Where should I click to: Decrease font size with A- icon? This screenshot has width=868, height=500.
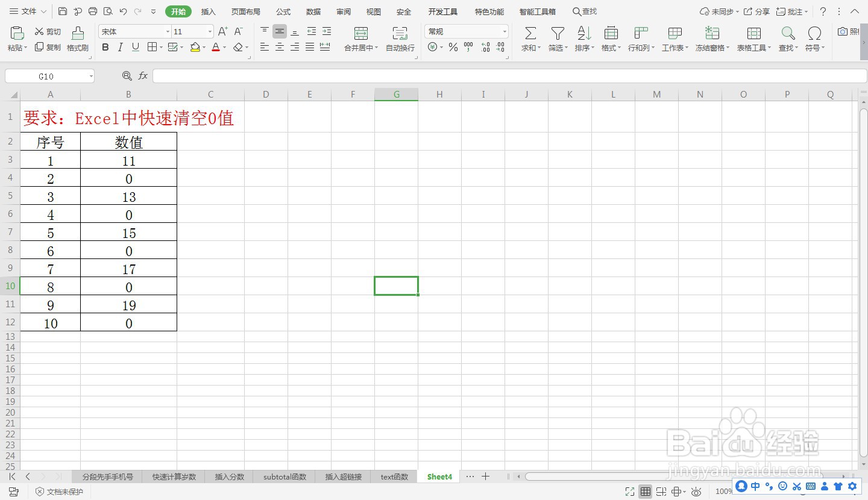pyautogui.click(x=238, y=31)
